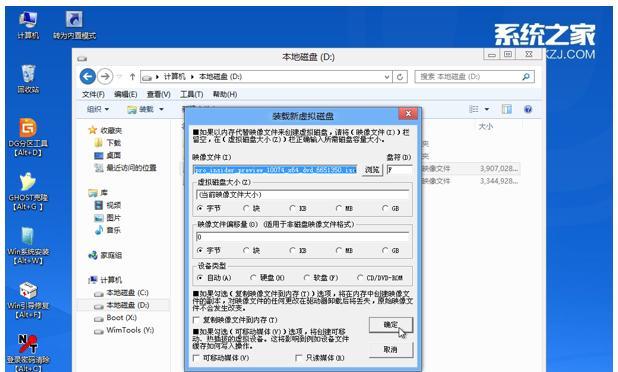Open the 回收站 recycle bin icon
The width and height of the screenshot is (618, 372).
click(x=28, y=79)
